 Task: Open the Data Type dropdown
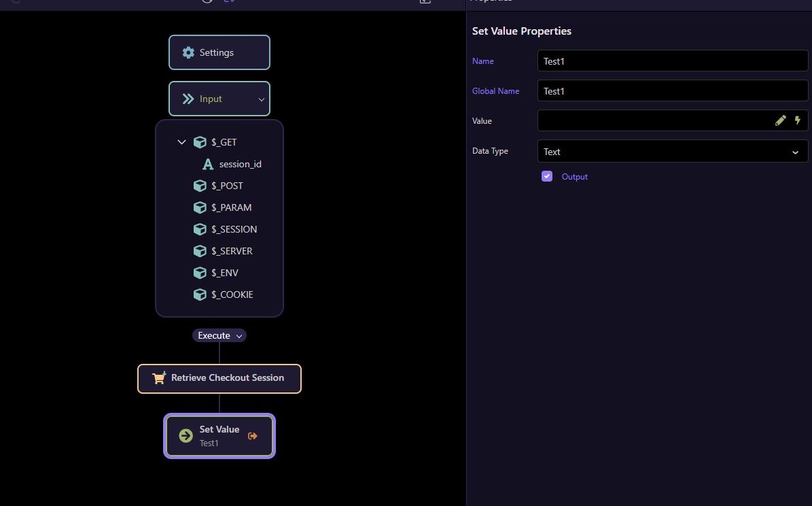click(x=673, y=152)
